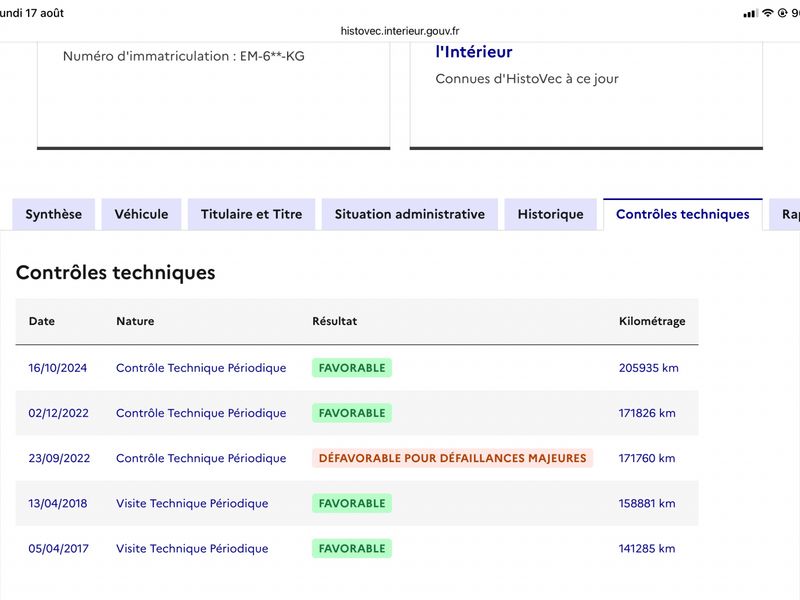Click the Date column header
Image resolution: width=800 pixels, height=600 pixels.
click(42, 321)
